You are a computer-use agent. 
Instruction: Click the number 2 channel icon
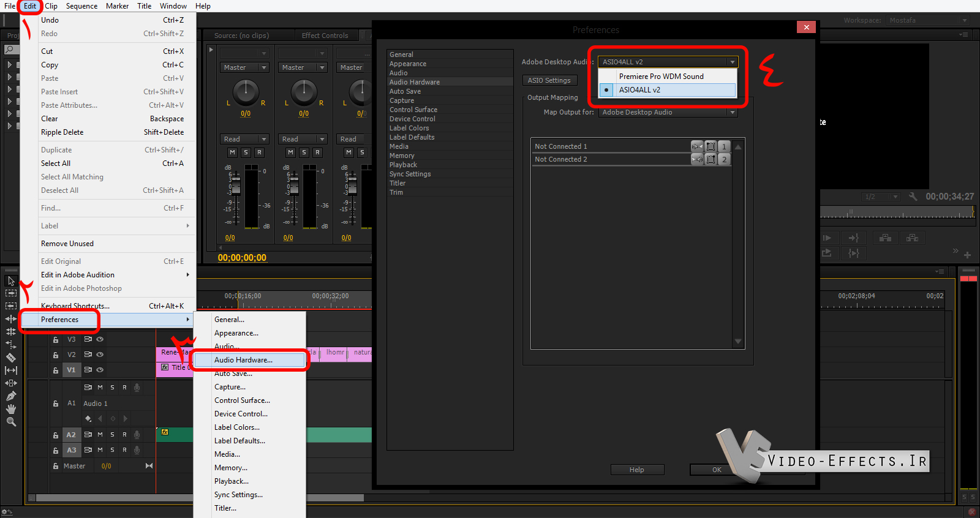click(724, 159)
